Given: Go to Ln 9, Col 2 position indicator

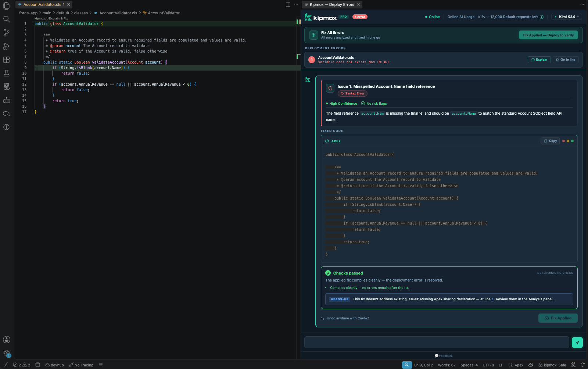Looking at the screenshot, I should (x=423, y=365).
